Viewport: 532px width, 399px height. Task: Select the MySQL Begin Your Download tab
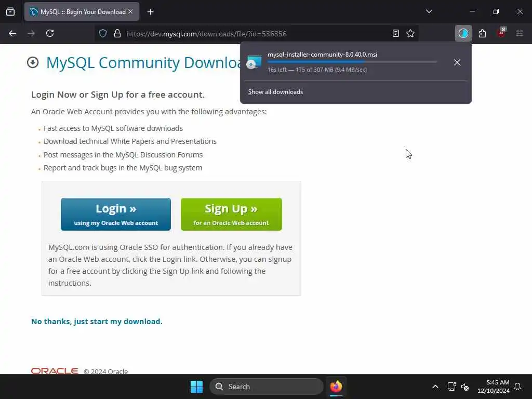coord(82,12)
